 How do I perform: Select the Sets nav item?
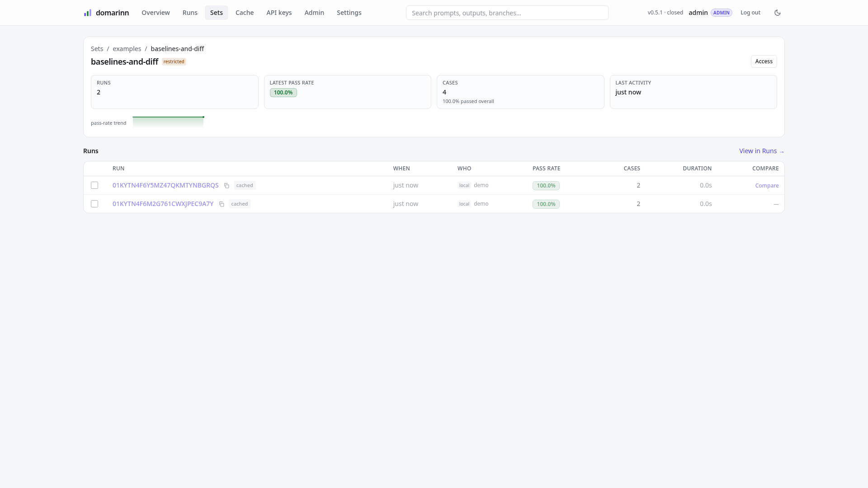click(217, 13)
